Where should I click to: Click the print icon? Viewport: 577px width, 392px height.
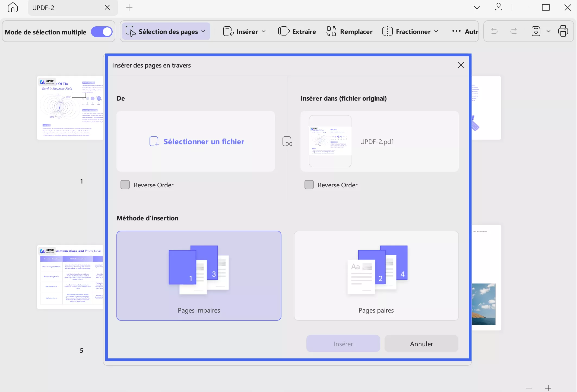tap(563, 31)
